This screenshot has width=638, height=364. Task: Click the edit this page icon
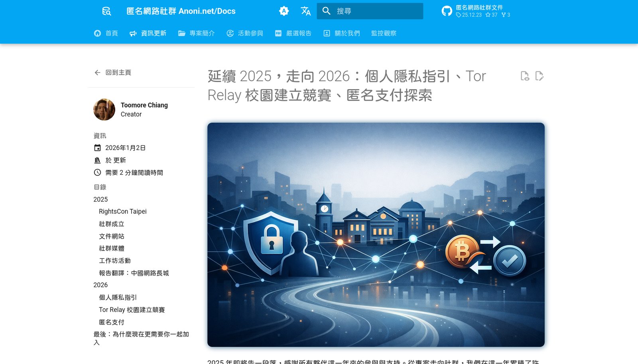click(x=539, y=76)
